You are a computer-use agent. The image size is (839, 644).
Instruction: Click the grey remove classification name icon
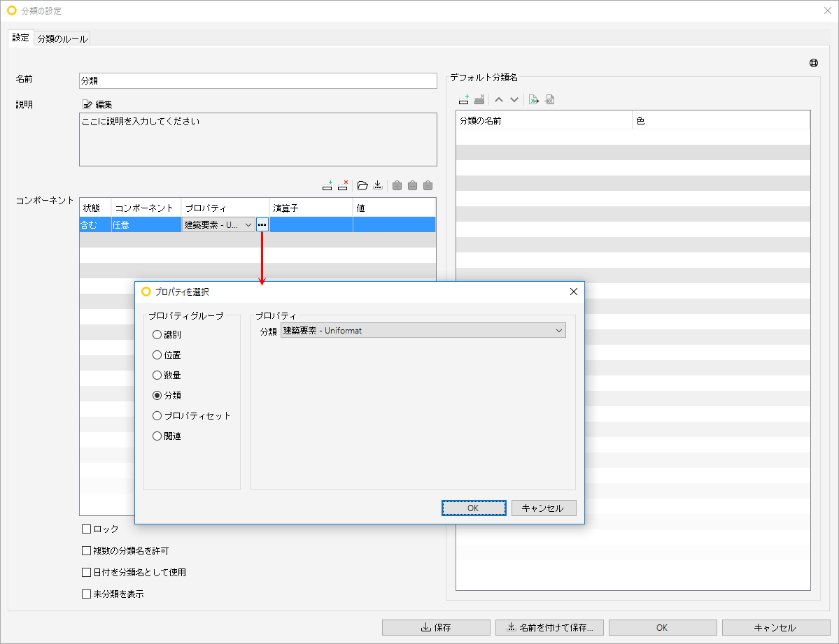pyautogui.click(x=479, y=99)
